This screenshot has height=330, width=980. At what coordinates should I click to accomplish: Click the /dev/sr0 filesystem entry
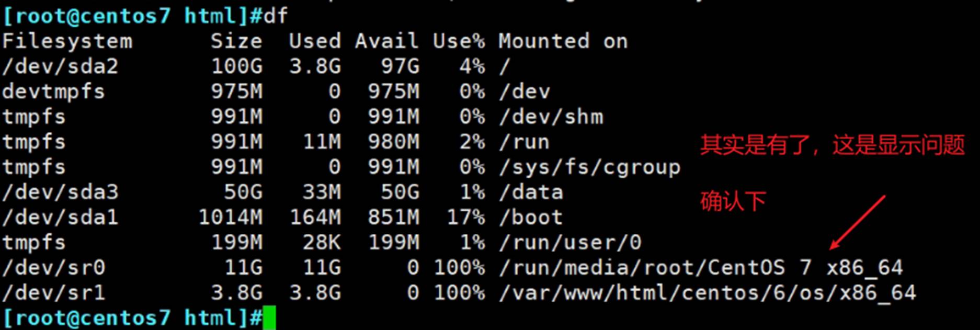54,267
